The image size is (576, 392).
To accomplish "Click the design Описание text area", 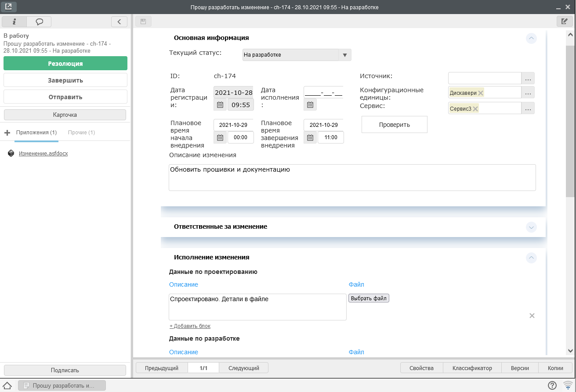I will [257, 307].
